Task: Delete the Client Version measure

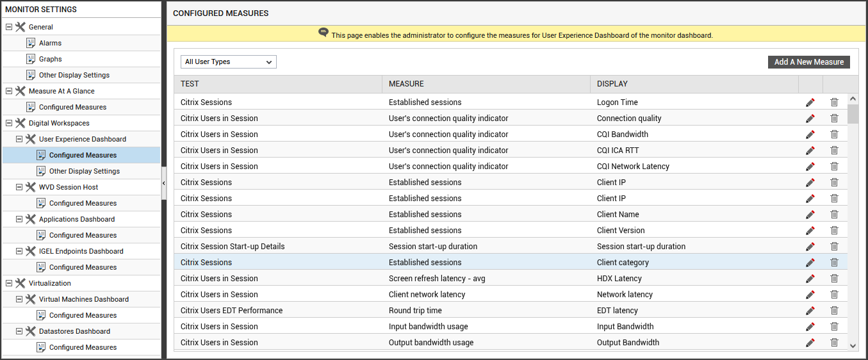Action: (x=834, y=230)
